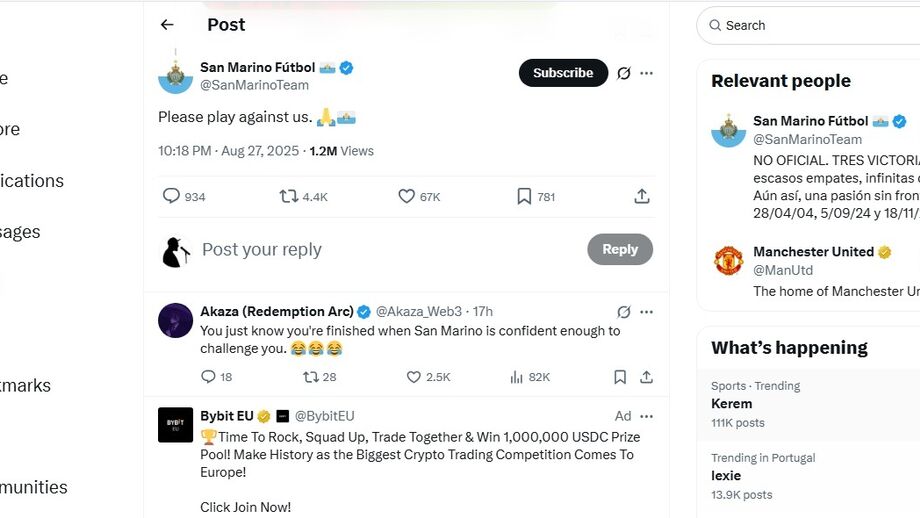Click the Post your reply field
This screenshot has height=518, width=920.
tap(380, 250)
